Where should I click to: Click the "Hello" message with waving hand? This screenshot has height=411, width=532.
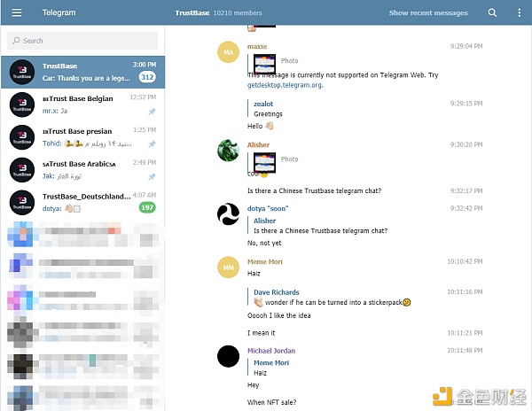pyautogui.click(x=260, y=126)
